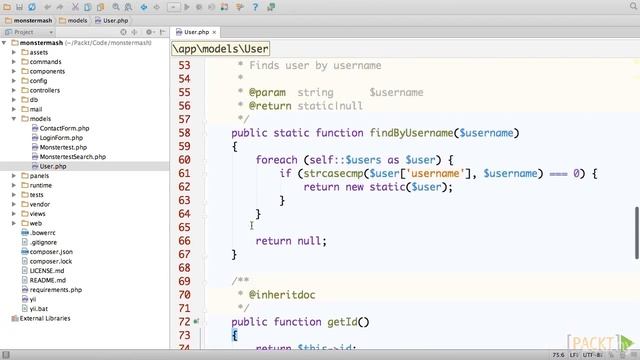Click the 75:6 cursor position in status bar
This screenshot has height=360, width=640.
(558, 355)
